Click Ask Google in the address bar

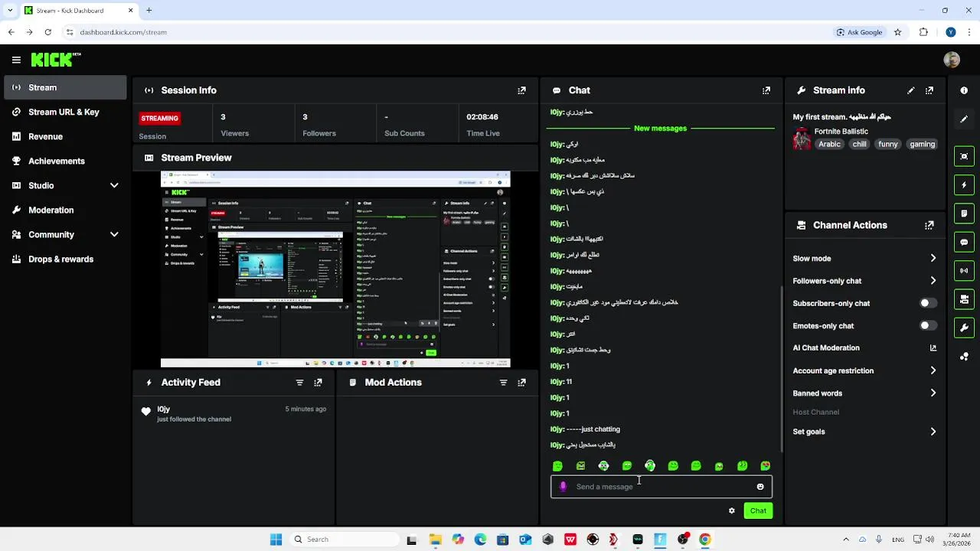860,32
